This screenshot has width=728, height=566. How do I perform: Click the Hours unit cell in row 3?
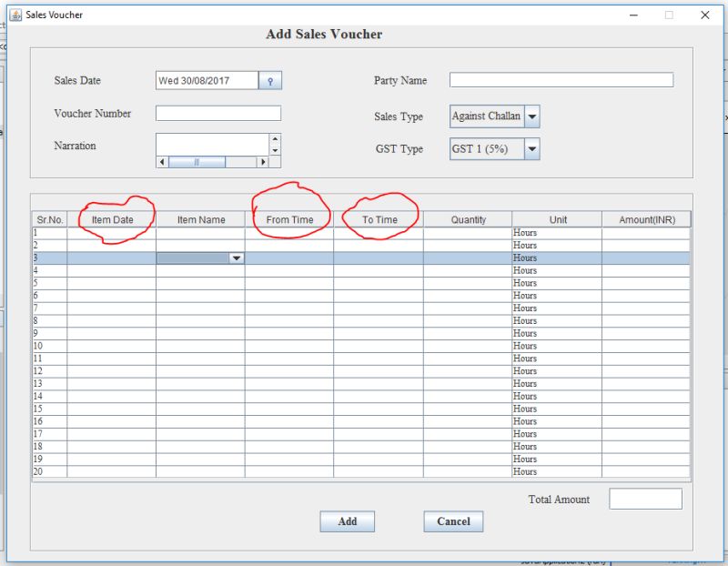click(x=557, y=258)
